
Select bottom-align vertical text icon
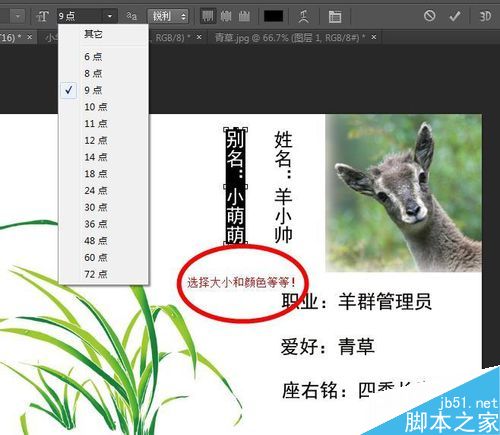pos(244,16)
